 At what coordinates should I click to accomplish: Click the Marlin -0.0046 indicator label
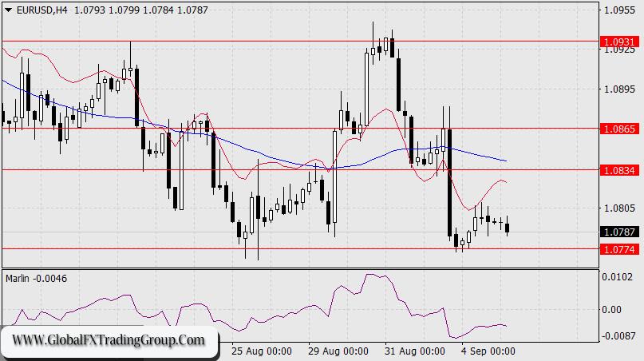(x=36, y=279)
